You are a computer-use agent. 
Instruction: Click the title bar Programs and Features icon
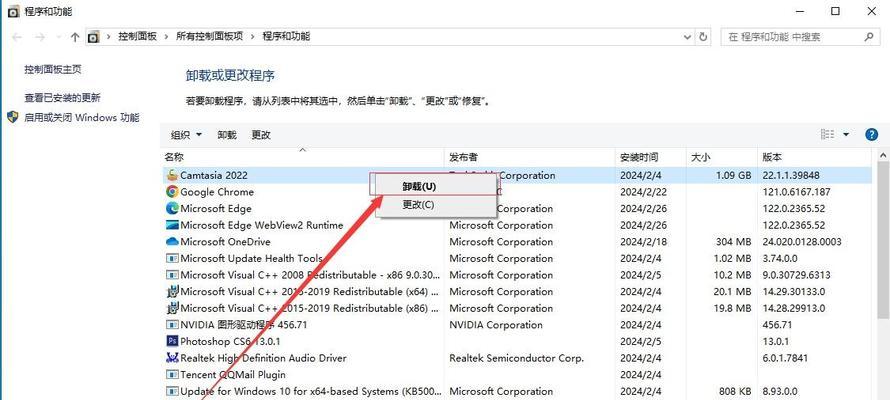pos(13,11)
